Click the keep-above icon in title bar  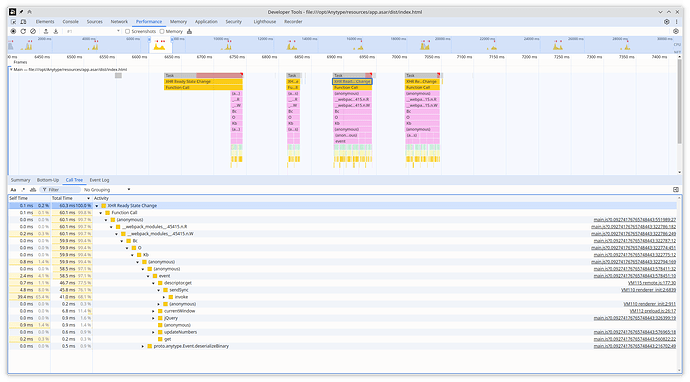29,12
